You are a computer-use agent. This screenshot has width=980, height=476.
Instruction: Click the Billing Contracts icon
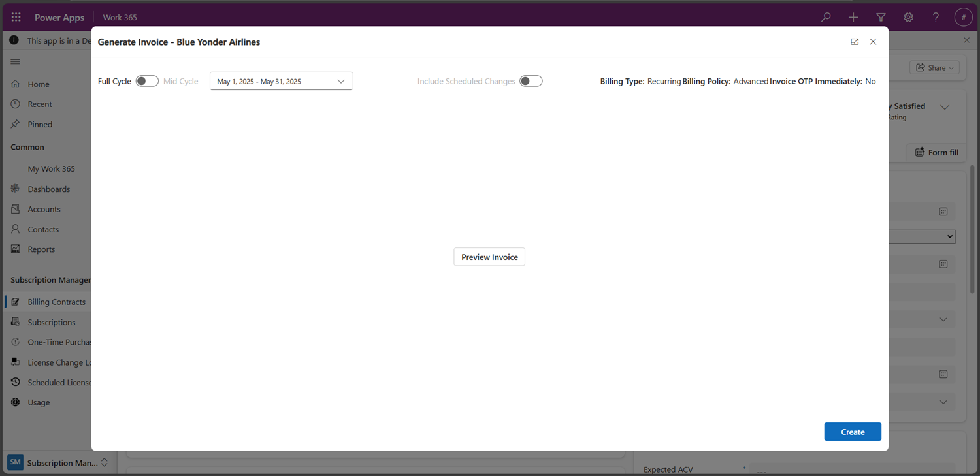tap(16, 302)
